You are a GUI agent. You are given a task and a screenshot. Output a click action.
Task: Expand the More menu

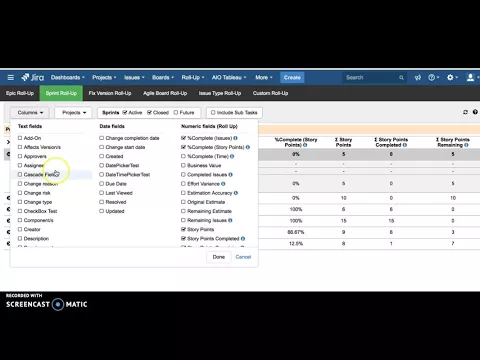point(264,78)
